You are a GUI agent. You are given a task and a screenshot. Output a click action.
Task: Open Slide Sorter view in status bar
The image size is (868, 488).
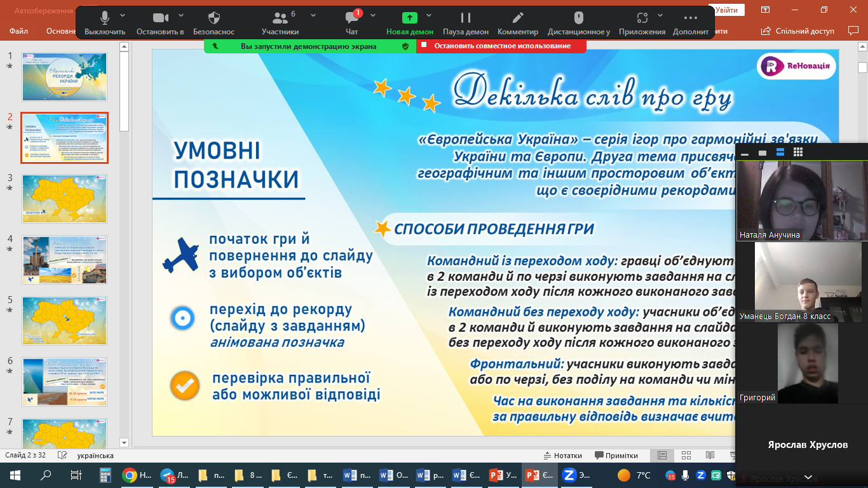click(x=686, y=456)
